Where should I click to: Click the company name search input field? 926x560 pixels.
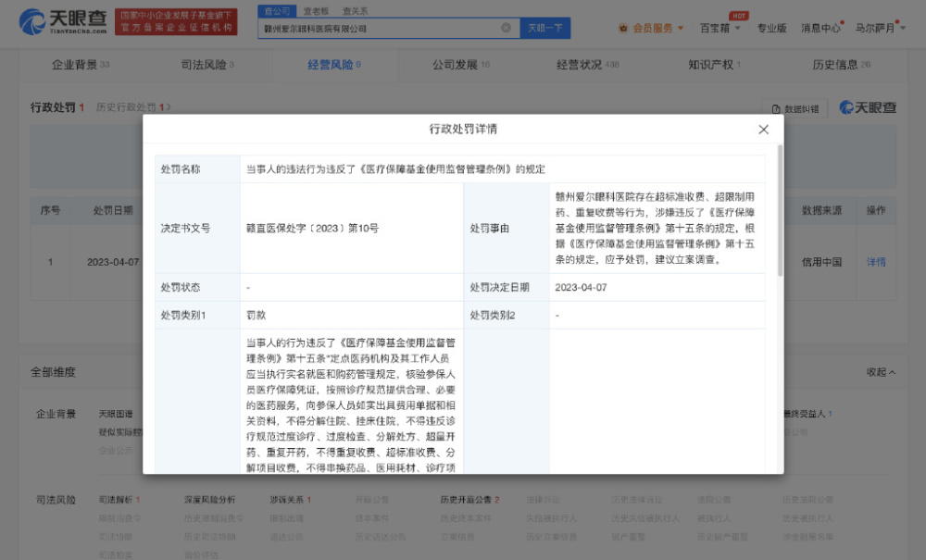click(x=380, y=28)
